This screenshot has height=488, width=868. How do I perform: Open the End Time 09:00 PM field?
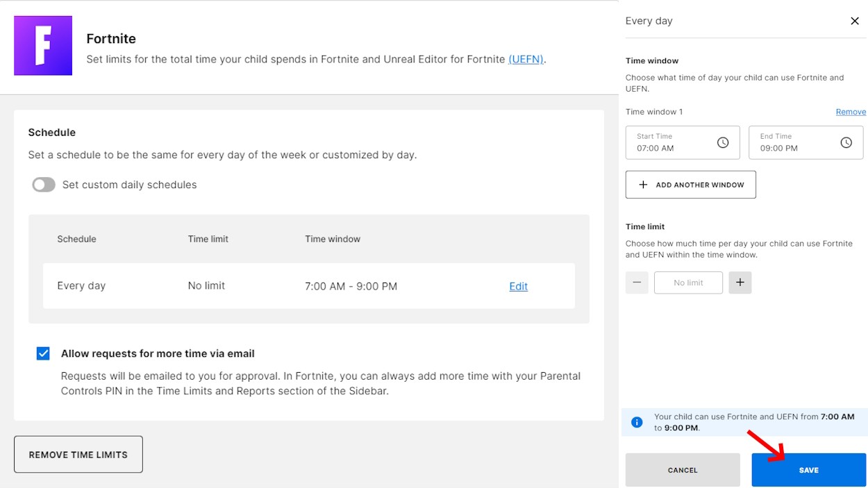806,142
